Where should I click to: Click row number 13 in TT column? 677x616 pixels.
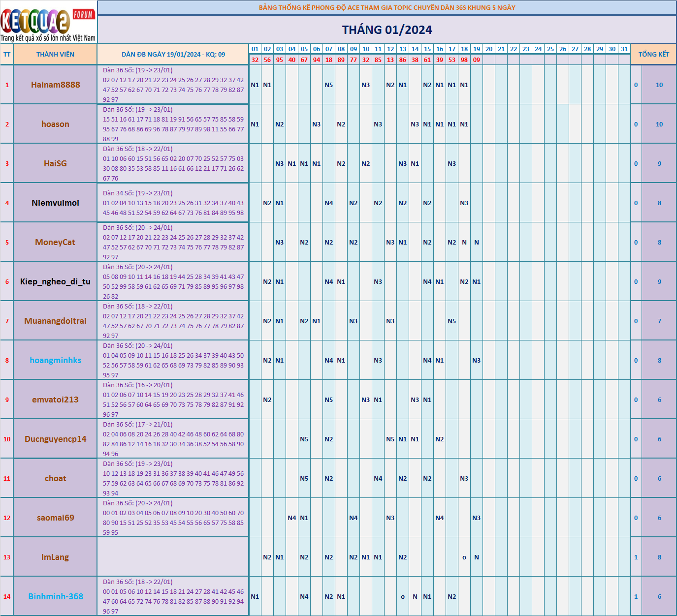coord(7,557)
